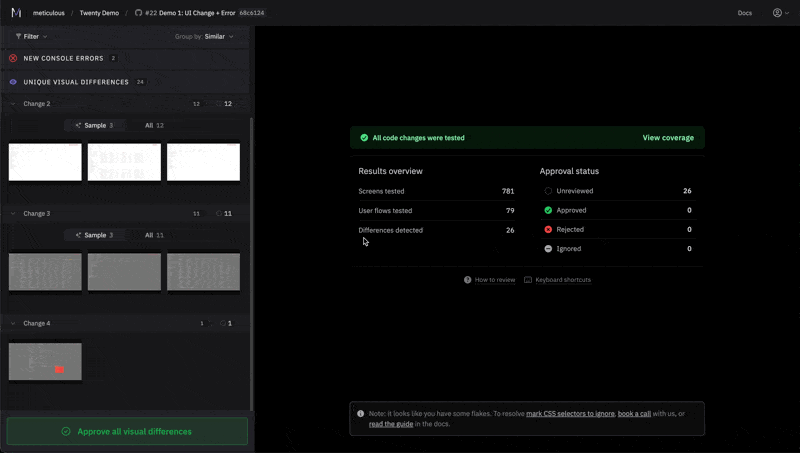Open mark CSS selectors to ignore link

pos(570,414)
